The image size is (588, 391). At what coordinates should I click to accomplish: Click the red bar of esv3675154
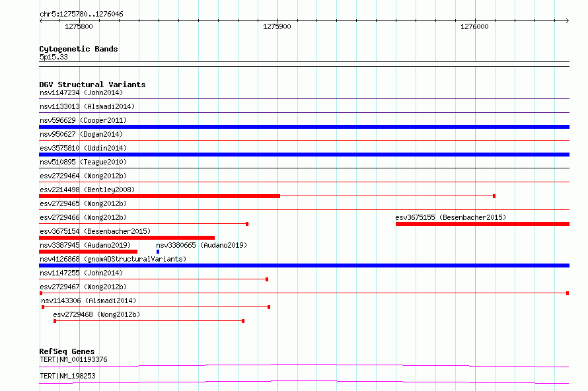(x=127, y=238)
